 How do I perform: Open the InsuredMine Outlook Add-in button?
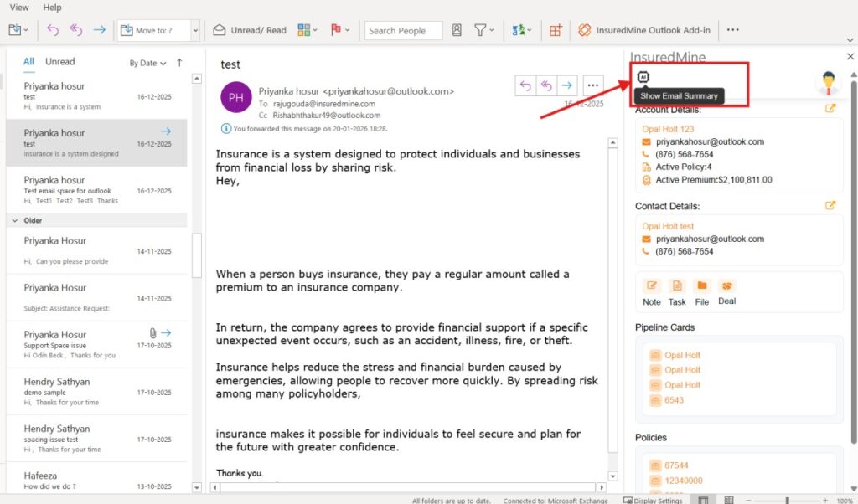click(x=643, y=30)
